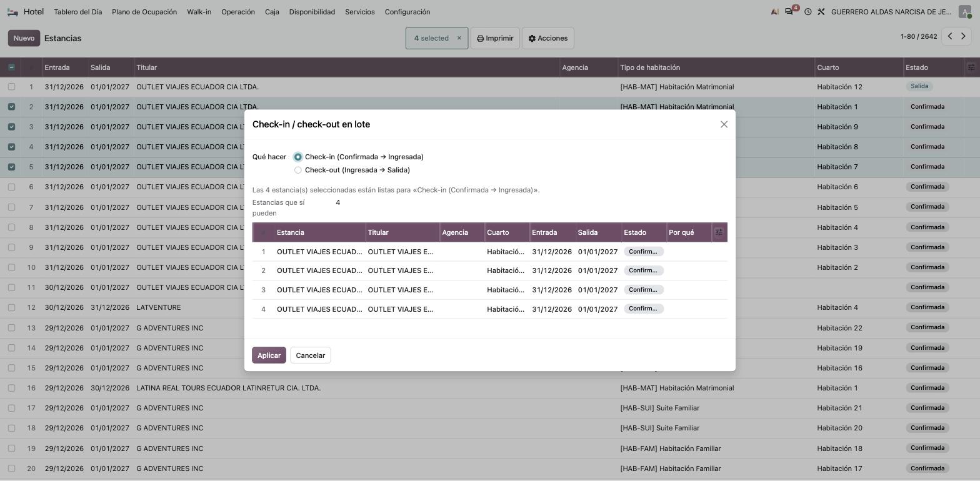This screenshot has height=481, width=980.
Task: Select the Check-out (Ingresada → Salida) option
Action: 297,170
